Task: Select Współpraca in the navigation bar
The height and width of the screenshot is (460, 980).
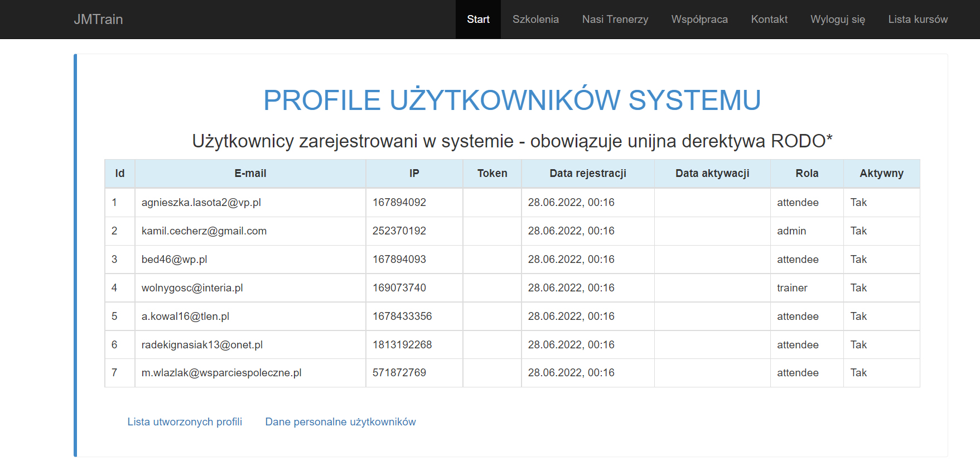Action: 699,19
